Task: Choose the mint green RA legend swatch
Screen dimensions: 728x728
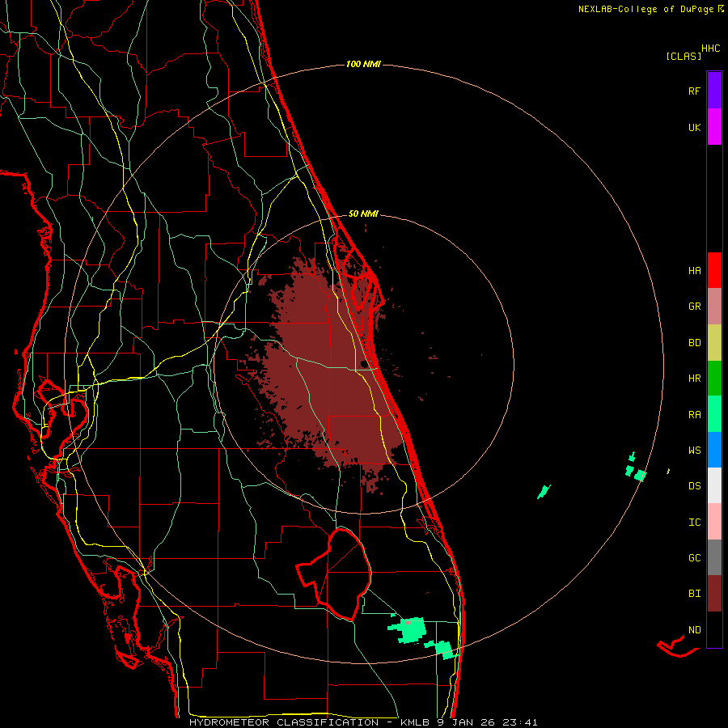Action: [x=714, y=414]
